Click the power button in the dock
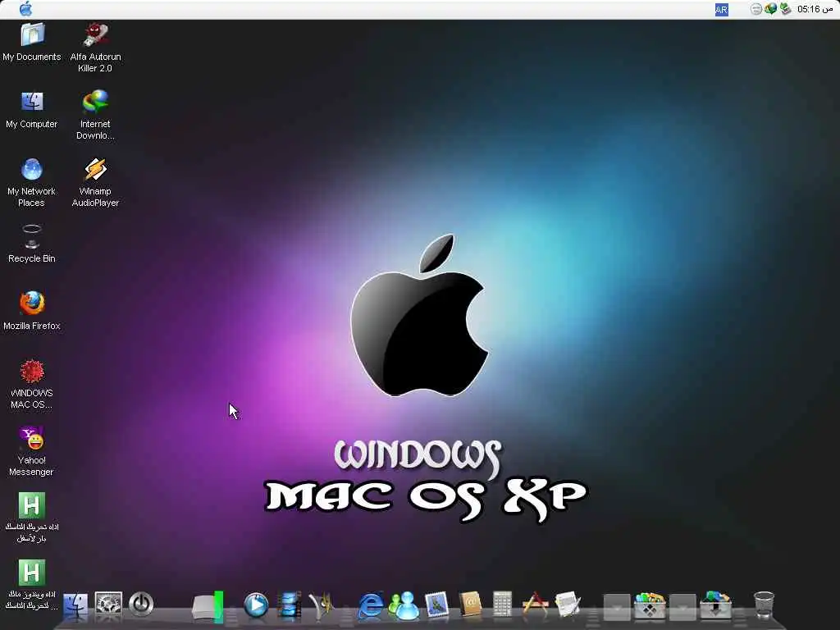840x630 pixels. point(141,605)
